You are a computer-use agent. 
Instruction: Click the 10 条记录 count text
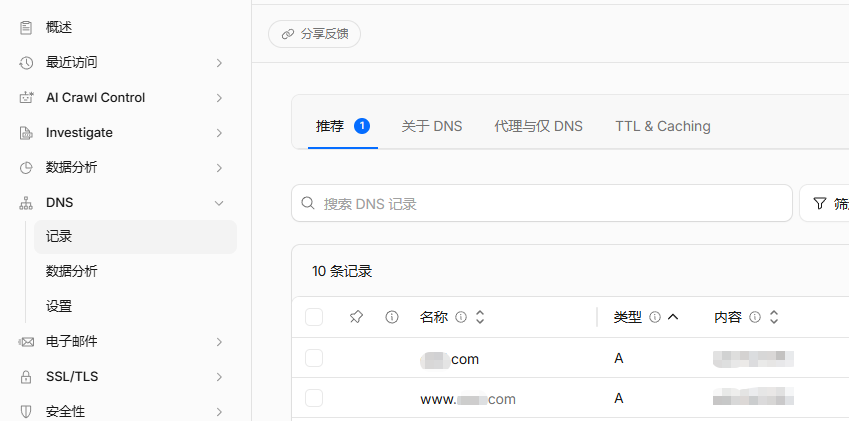(342, 272)
